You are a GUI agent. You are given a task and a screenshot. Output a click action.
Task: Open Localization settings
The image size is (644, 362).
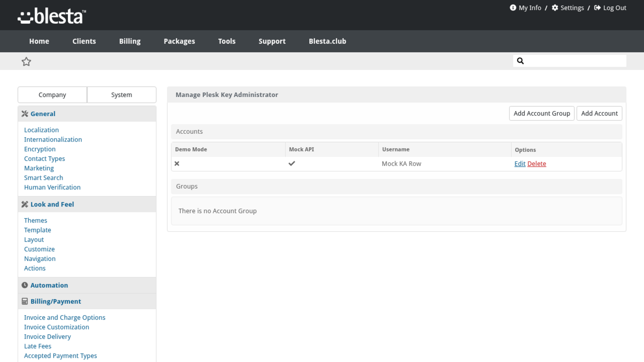[41, 130]
